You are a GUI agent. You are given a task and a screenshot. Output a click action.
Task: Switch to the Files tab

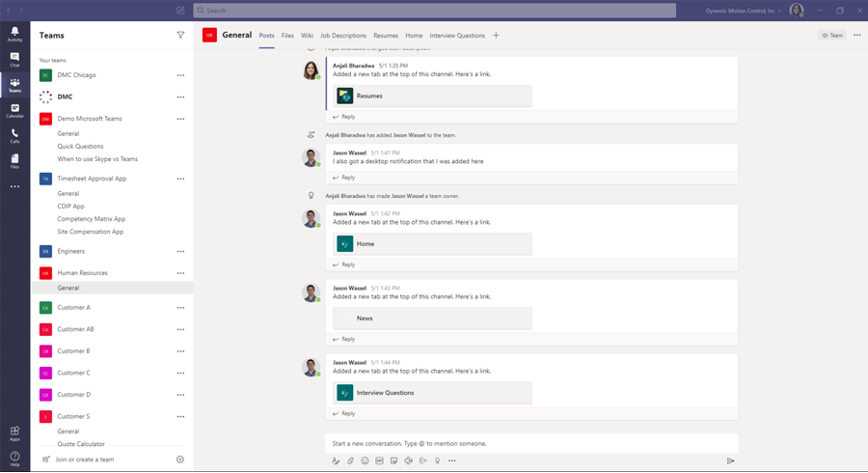click(x=287, y=36)
